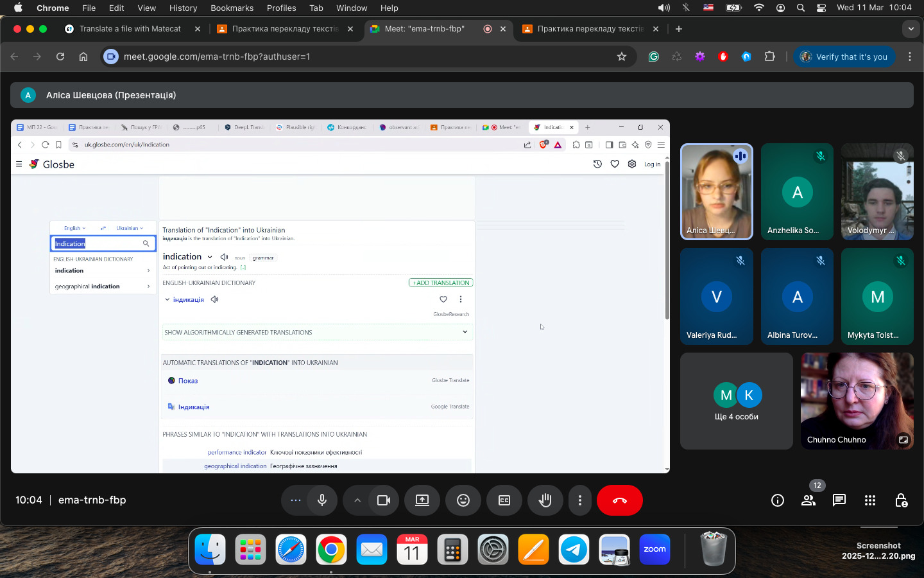
Task: Click the present screen icon
Action: click(422, 500)
